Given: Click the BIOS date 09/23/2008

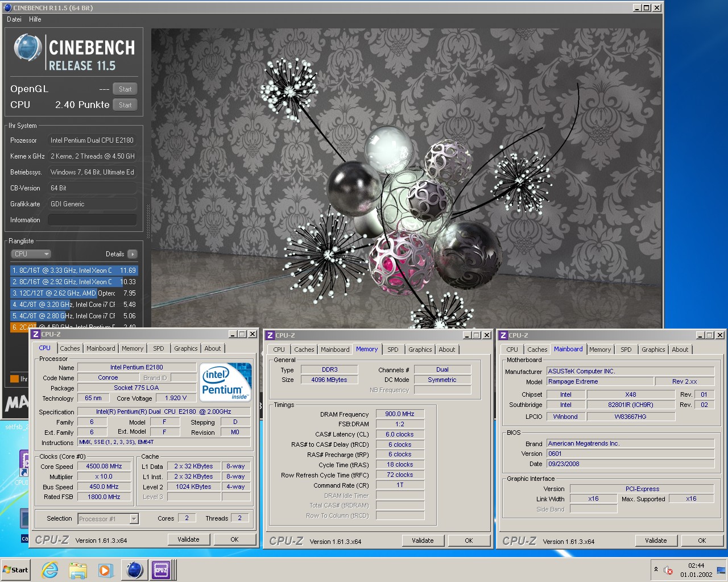Looking at the screenshot, I should click(630, 464).
